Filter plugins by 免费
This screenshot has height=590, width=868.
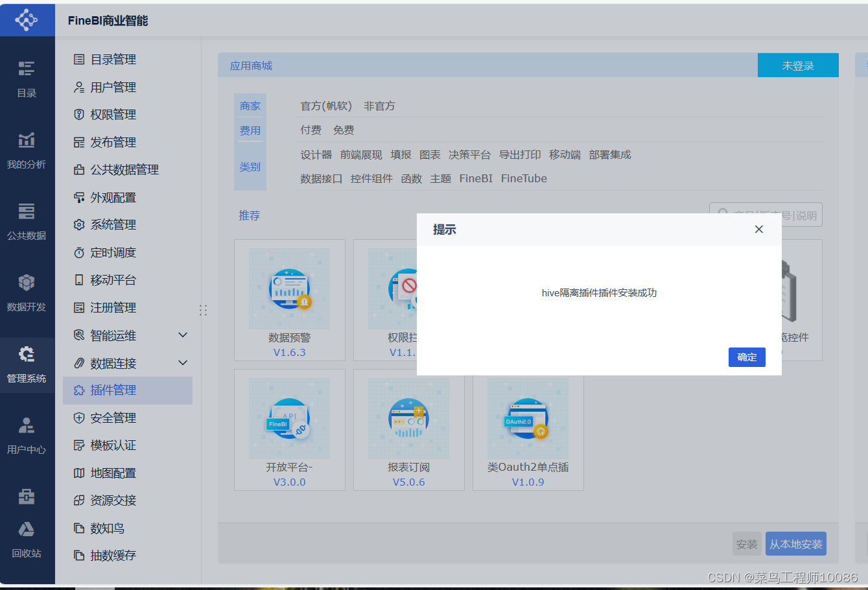(344, 130)
